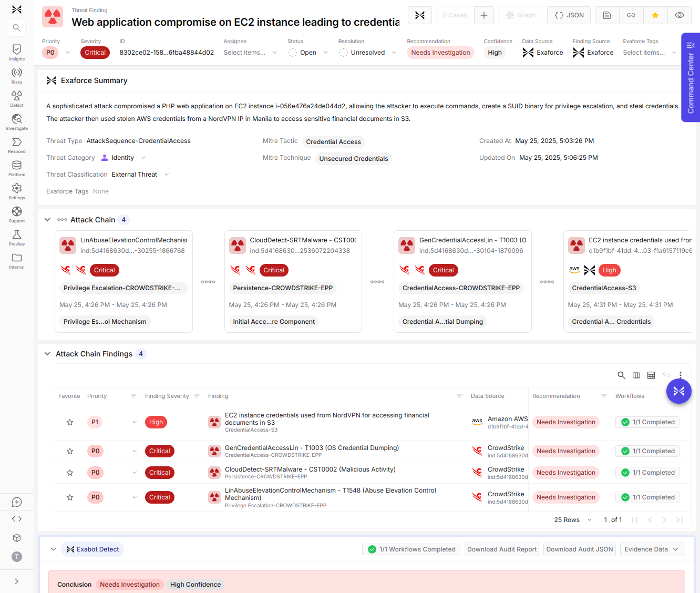Open priority dropdown on the P1 row
700x593 pixels.
pyautogui.click(x=135, y=422)
